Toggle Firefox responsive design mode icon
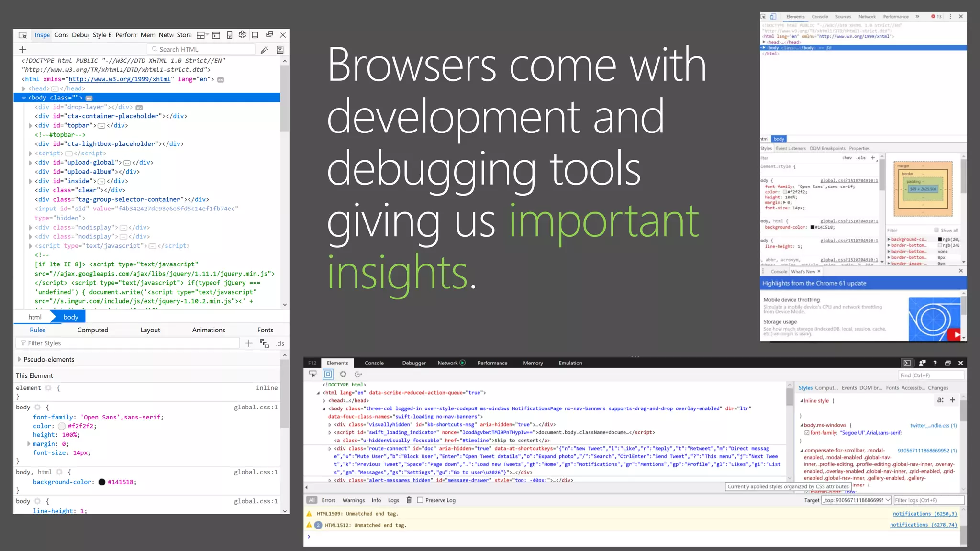The image size is (980, 551). 230,35
